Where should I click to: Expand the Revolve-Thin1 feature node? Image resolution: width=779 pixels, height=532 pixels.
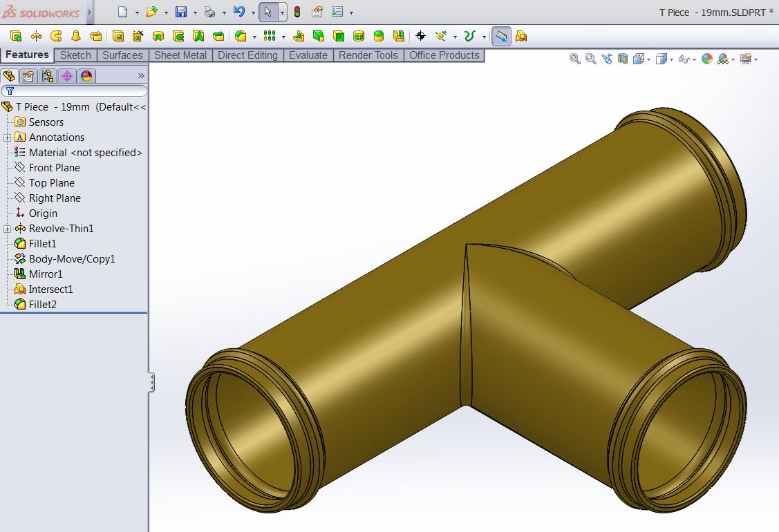pyautogui.click(x=7, y=229)
